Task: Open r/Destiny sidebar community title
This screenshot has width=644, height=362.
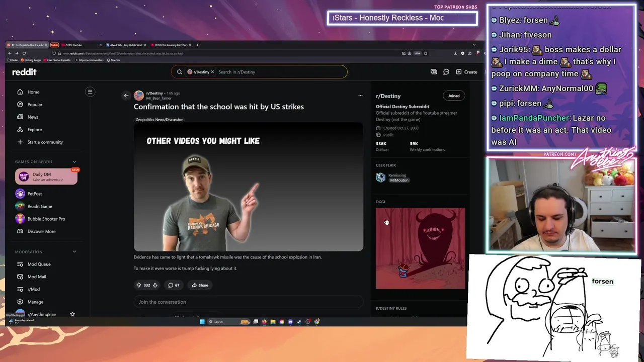Action: tap(388, 96)
